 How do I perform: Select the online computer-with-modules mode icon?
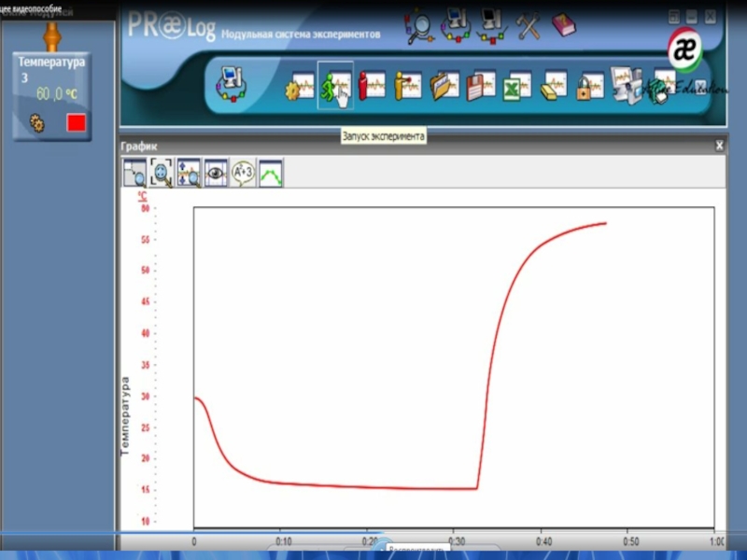click(x=455, y=25)
